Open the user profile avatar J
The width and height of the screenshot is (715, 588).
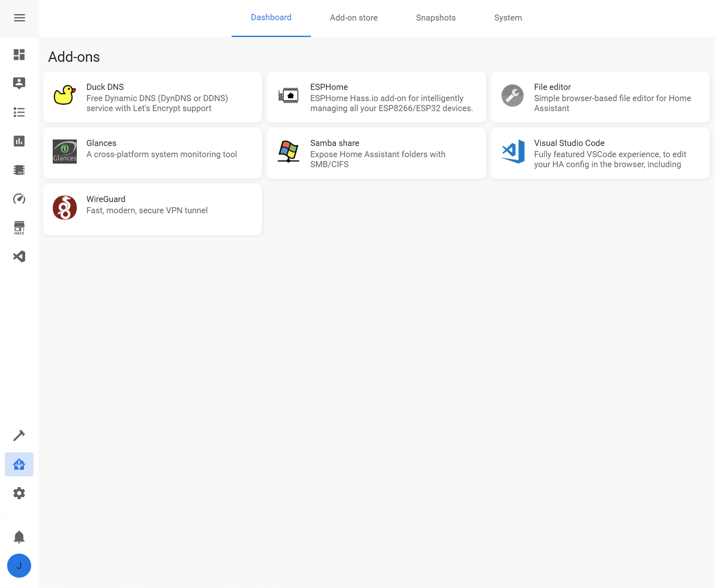[x=19, y=566]
